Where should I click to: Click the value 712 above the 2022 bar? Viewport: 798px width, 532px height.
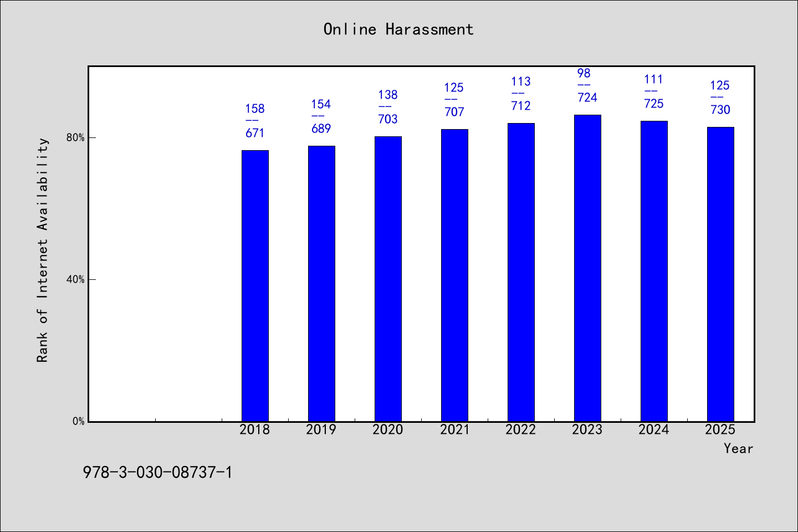(x=521, y=106)
